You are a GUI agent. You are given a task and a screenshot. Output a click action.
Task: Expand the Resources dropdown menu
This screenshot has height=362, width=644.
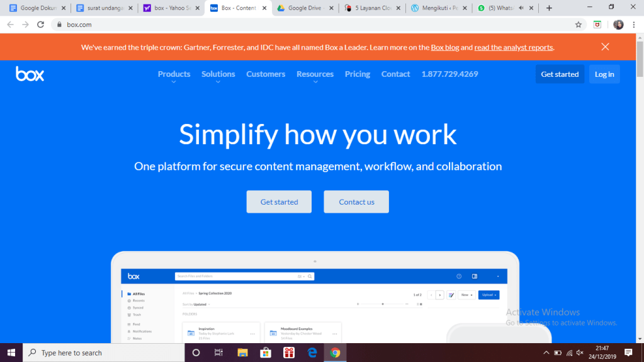pos(315,74)
